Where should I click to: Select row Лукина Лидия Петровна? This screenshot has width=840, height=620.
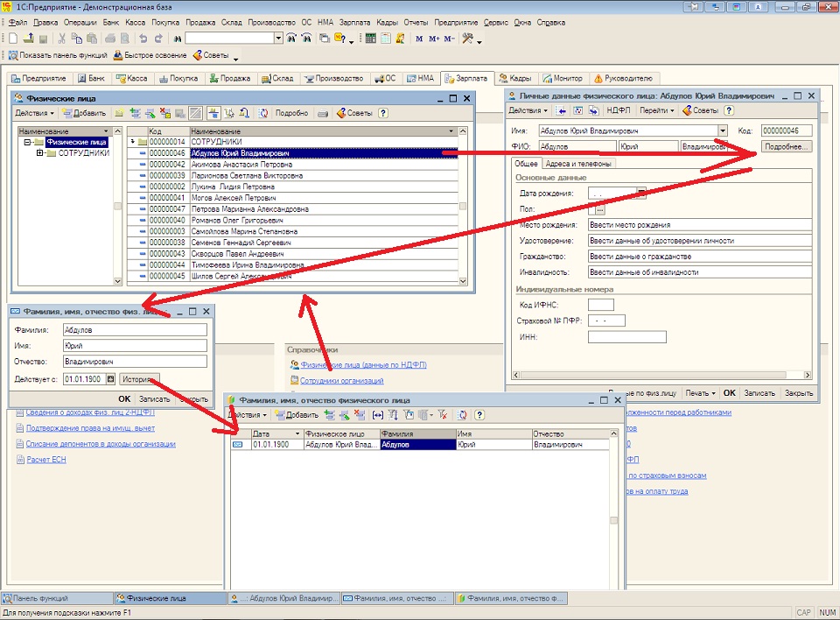click(x=292, y=187)
